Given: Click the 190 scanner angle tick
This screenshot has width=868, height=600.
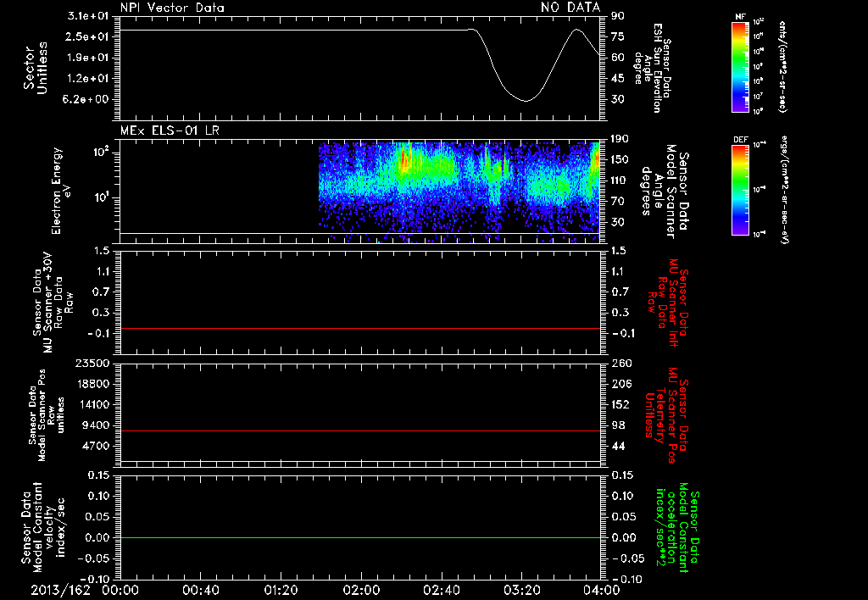Looking at the screenshot, I should point(620,139).
